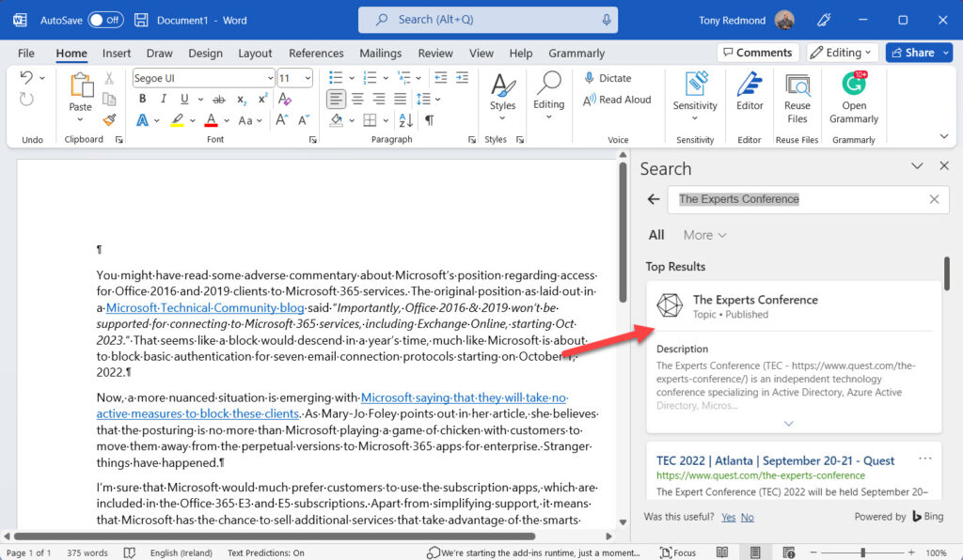This screenshot has width=963, height=560.
Task: Click the Text Effects glowing A icon
Action: pos(143,120)
